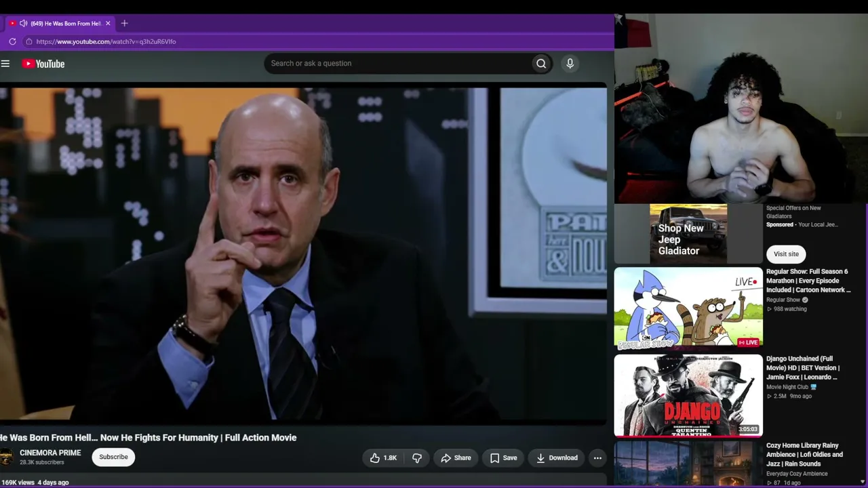Reload the page in the browser
This screenshot has width=868, height=488.
12,41
